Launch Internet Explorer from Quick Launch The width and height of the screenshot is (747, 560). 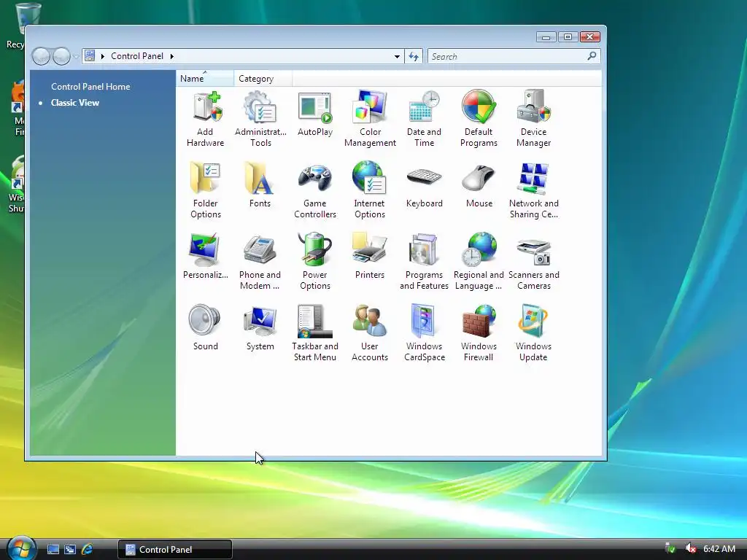87,550
